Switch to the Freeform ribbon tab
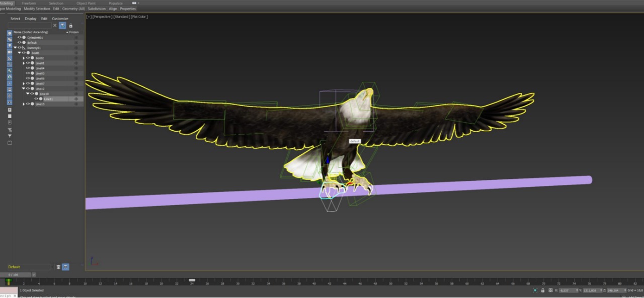Screen dimensions: 644x298 tap(29, 3)
